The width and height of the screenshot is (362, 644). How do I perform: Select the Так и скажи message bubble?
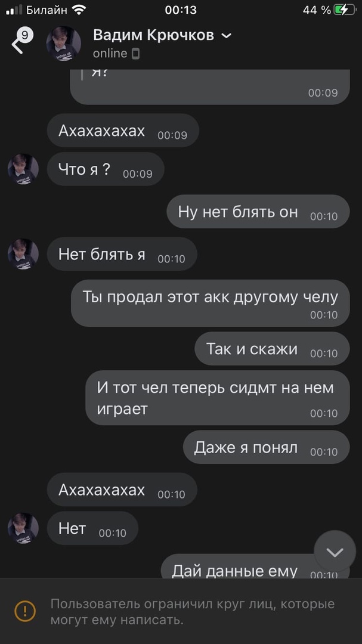272,349
